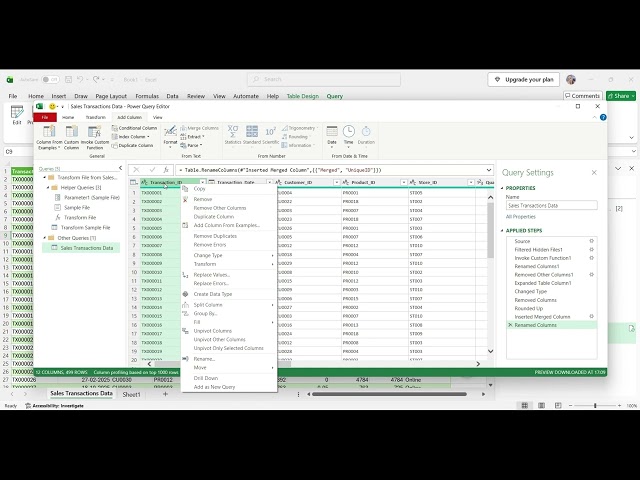
Task: Click the Date column icon
Action: (x=332, y=131)
